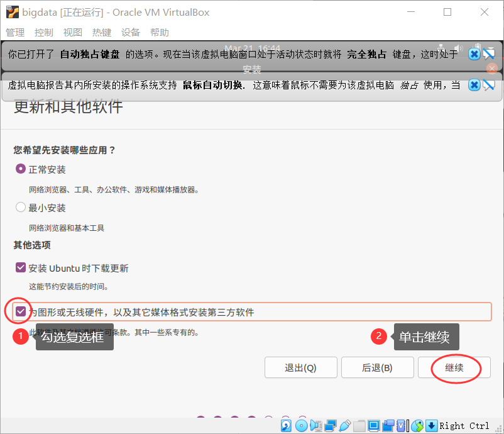Suppress future mouse integration messages
The height and width of the screenshot is (434, 504).
(488, 85)
